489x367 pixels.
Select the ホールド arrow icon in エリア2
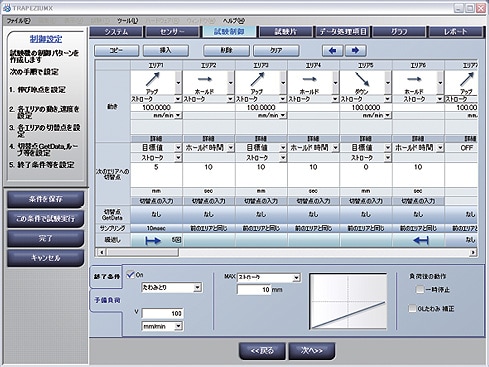[205, 79]
